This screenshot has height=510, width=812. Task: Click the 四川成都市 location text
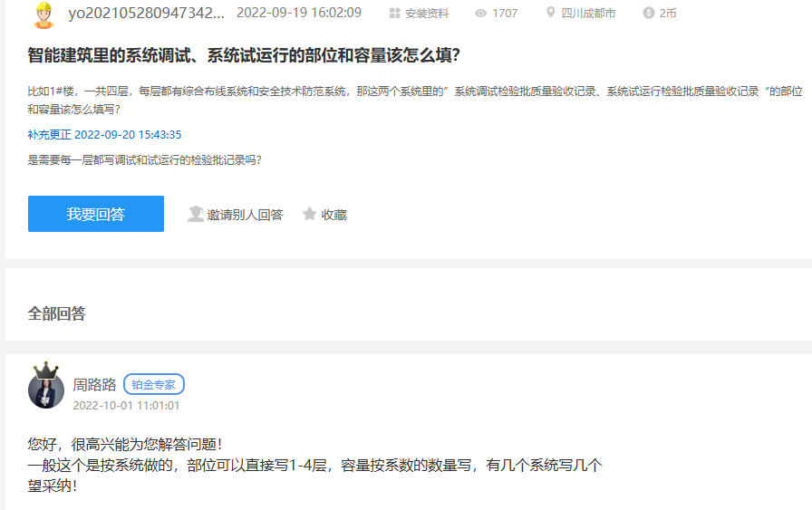coord(589,14)
